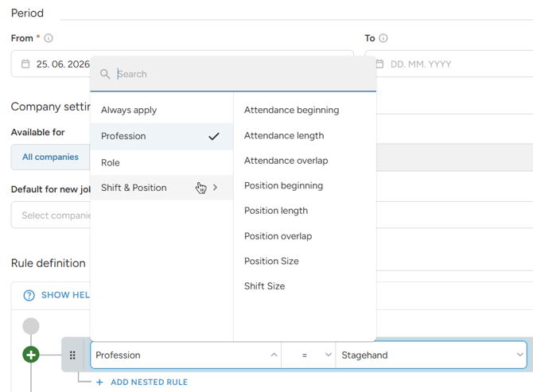The height and width of the screenshot is (392, 533).
Task: Expand Shift & Position chevron arrow
Action: point(215,188)
